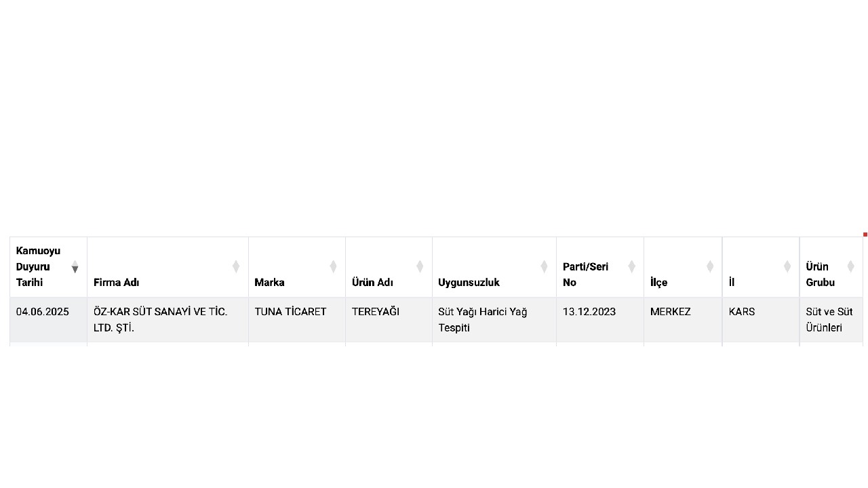Click the 13.12.2023 batch number cell
The image size is (868, 488).
pyautogui.click(x=600, y=320)
